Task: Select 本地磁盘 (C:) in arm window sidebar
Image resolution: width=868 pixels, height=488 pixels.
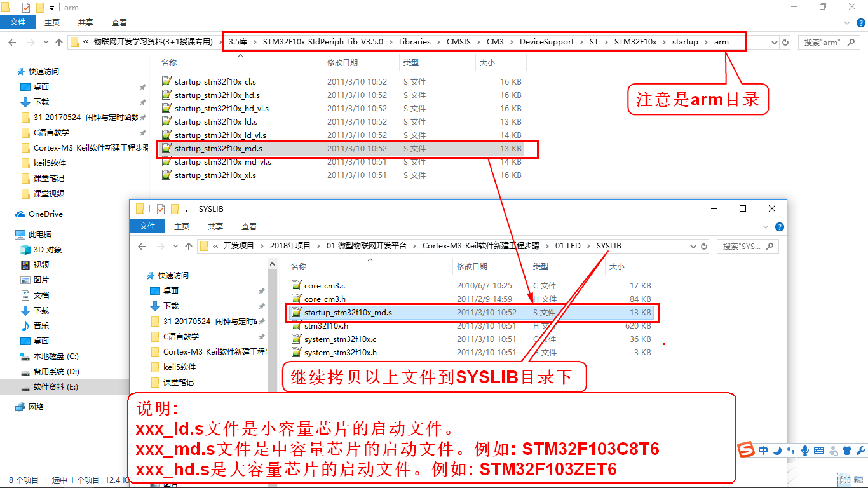Action: click(x=56, y=356)
